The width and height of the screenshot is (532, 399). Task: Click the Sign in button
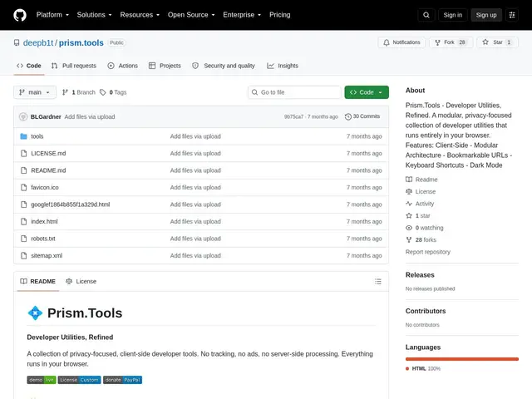tap(452, 15)
